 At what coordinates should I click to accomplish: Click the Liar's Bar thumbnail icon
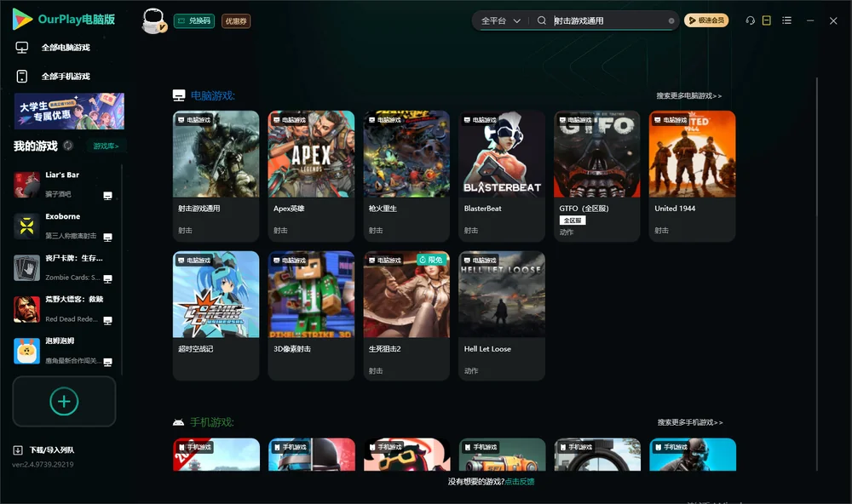[x=26, y=185]
